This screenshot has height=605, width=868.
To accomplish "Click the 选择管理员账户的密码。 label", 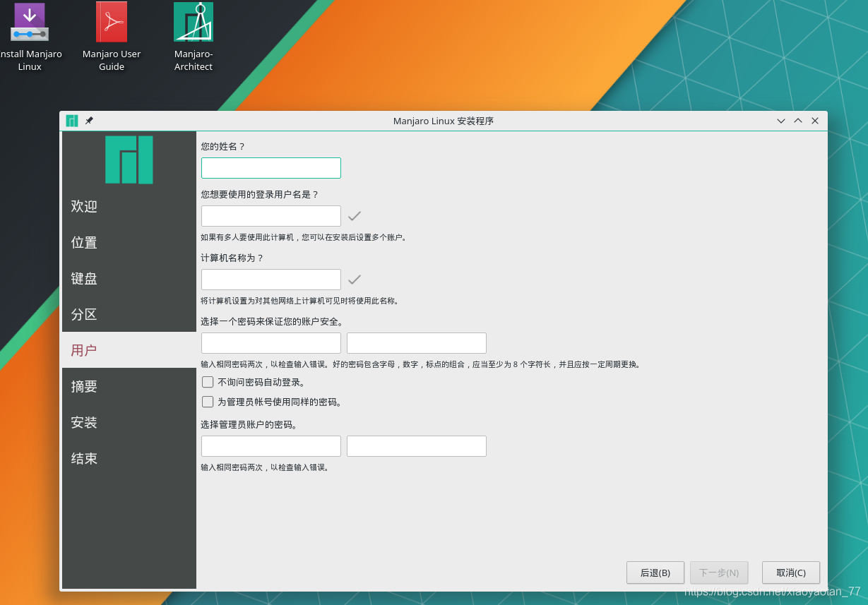I will (x=249, y=424).
